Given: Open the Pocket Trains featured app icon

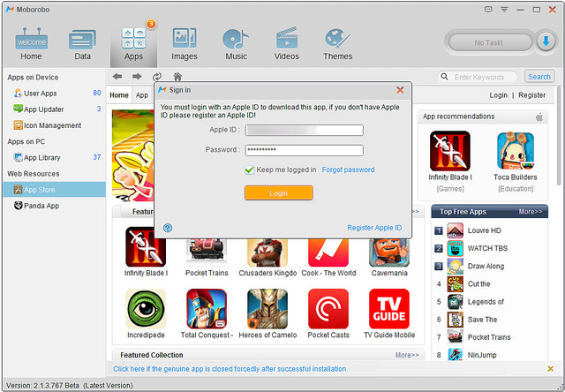Looking at the screenshot, I should click(207, 252).
